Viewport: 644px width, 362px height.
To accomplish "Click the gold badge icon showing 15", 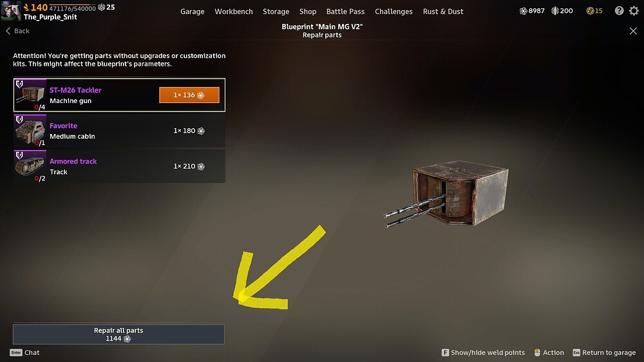I will pyautogui.click(x=590, y=11).
